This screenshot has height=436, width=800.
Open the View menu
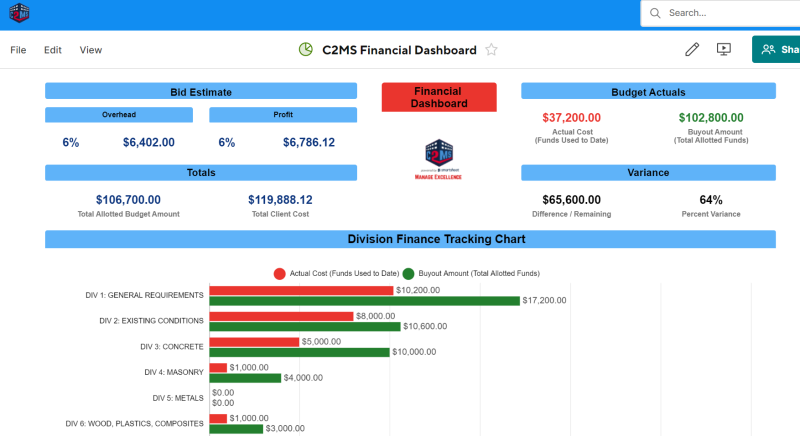[91, 50]
